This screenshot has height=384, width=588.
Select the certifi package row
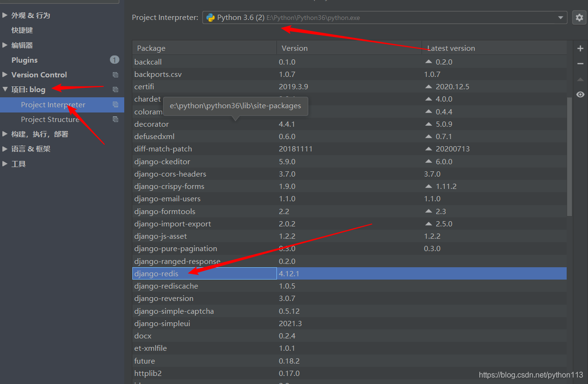pos(349,87)
